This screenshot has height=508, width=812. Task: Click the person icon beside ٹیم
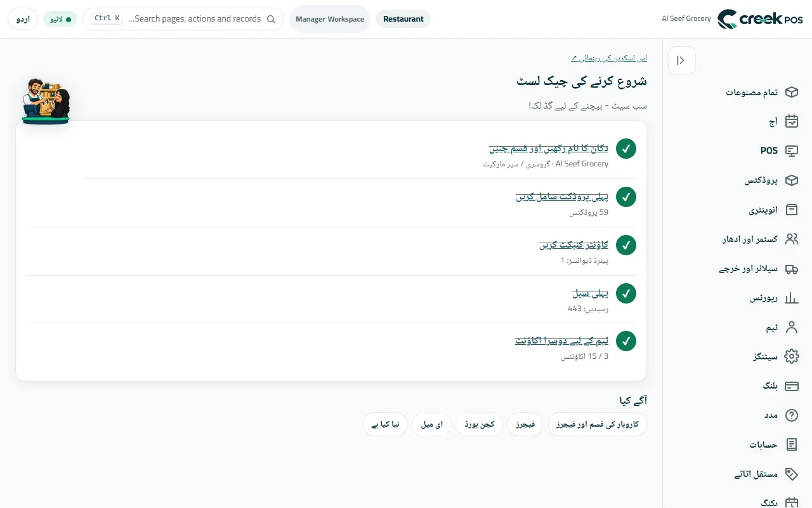tap(791, 328)
